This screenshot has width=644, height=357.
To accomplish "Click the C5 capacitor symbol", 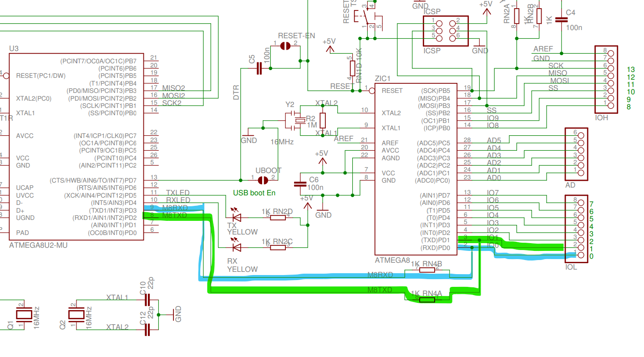I will (x=259, y=69).
